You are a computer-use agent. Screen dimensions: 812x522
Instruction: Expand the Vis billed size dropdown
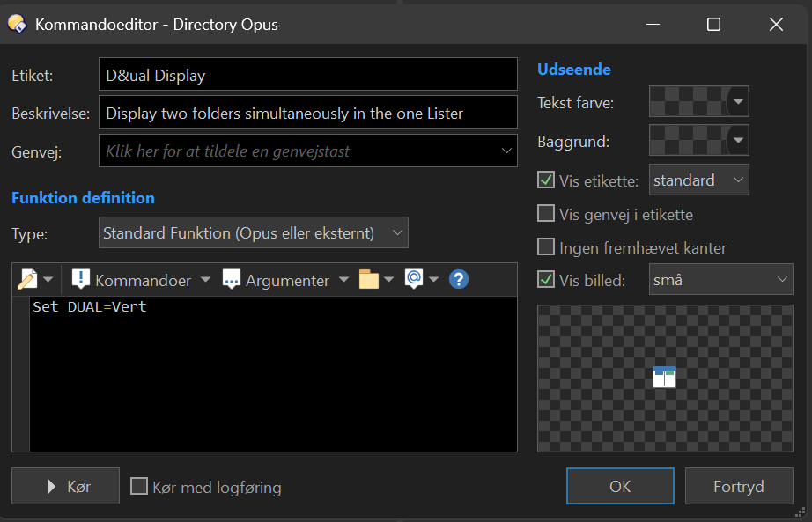(721, 280)
